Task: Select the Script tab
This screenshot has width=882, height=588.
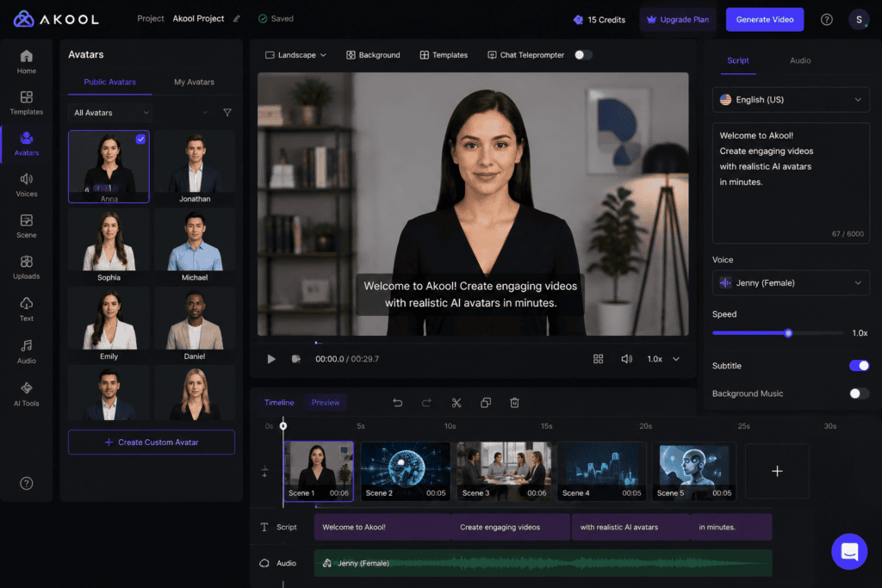Action: point(737,61)
